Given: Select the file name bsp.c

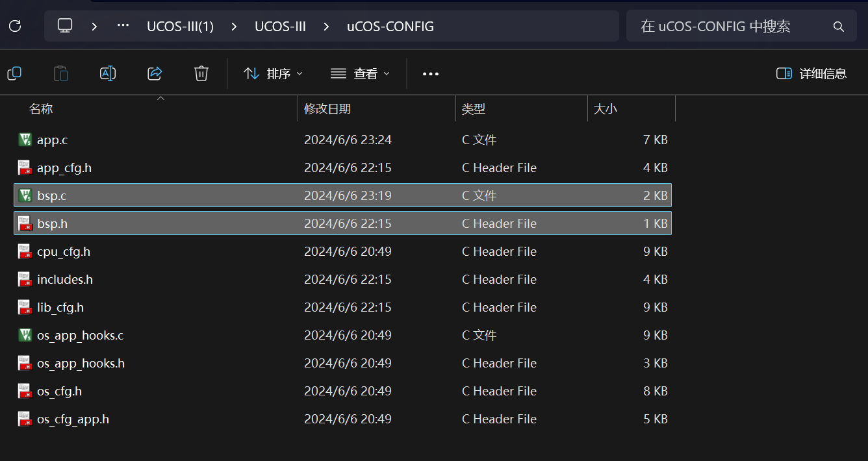Looking at the screenshot, I should 51,195.
